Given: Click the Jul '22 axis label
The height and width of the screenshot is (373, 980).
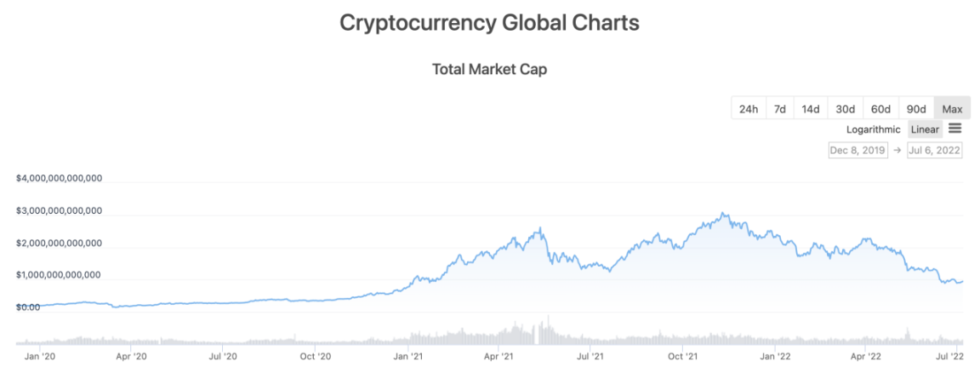Looking at the screenshot, I should (950, 359).
